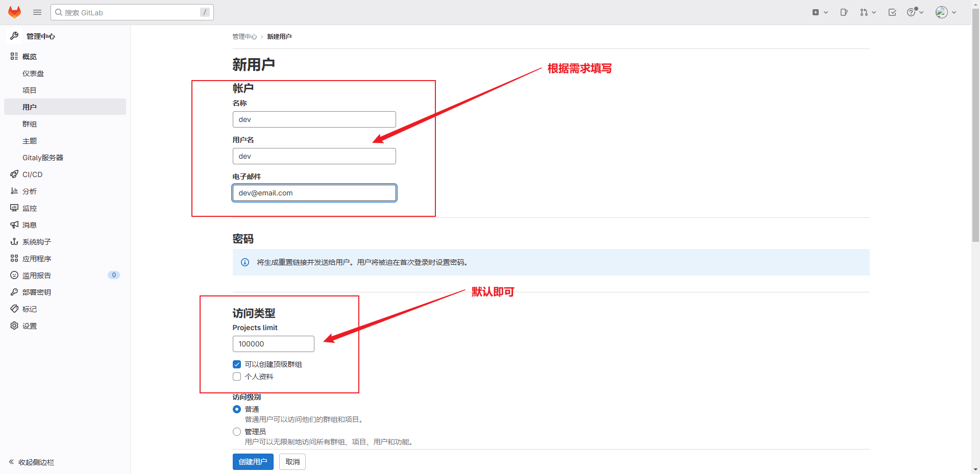
Task: Open 仪表盘 in sidebar
Action: click(33, 73)
